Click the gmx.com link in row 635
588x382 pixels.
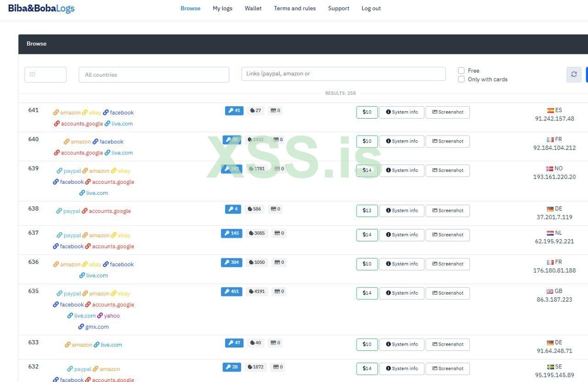coord(93,327)
